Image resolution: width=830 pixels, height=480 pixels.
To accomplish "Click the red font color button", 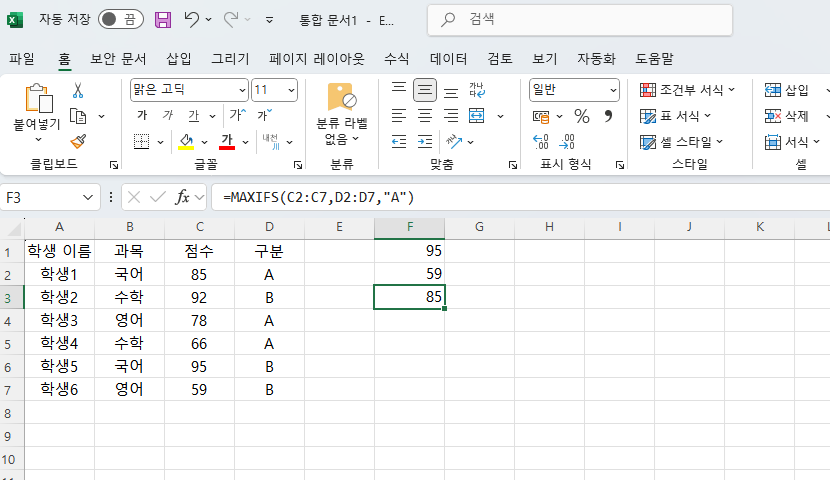I will (x=227, y=141).
